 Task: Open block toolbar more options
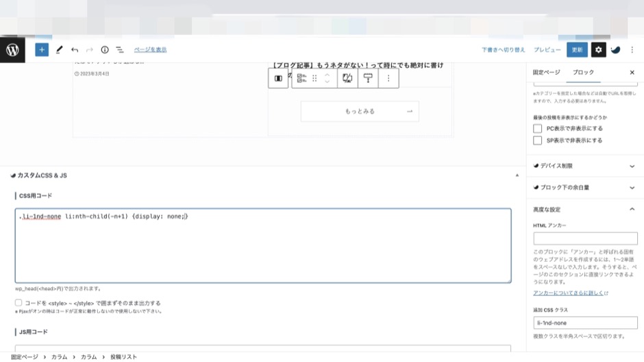tap(388, 78)
